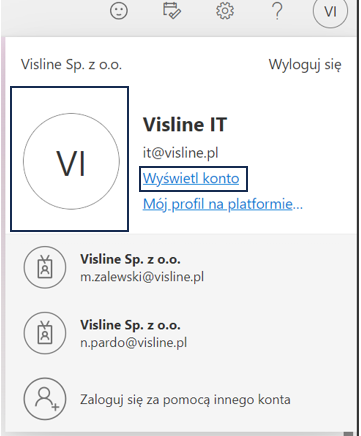361x436 pixels.
Task: Click badge icon next to m.zalewski@visline.pl
Action: coord(45,267)
